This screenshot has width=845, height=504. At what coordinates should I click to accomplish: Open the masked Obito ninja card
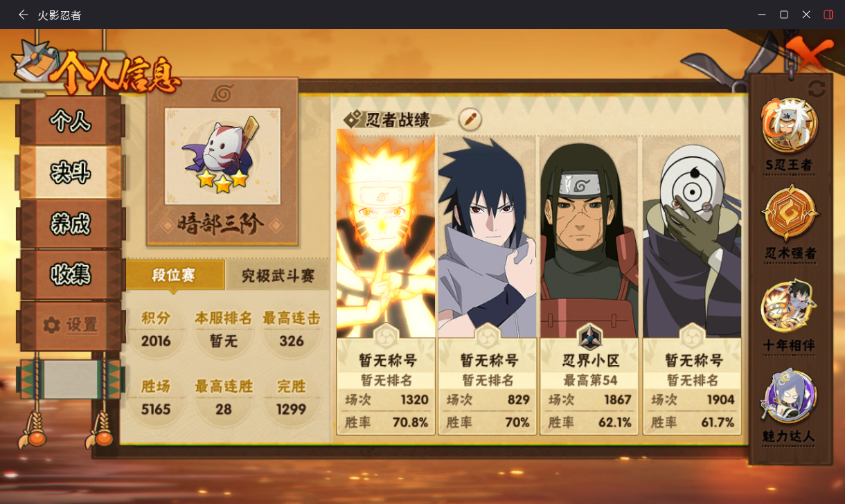[692, 284]
